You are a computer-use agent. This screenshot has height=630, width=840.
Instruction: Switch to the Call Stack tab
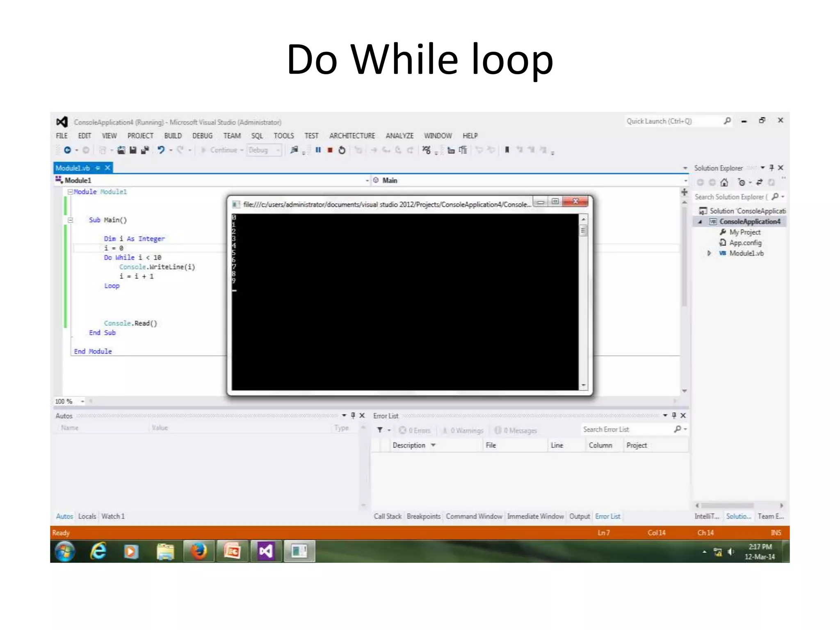click(x=388, y=516)
